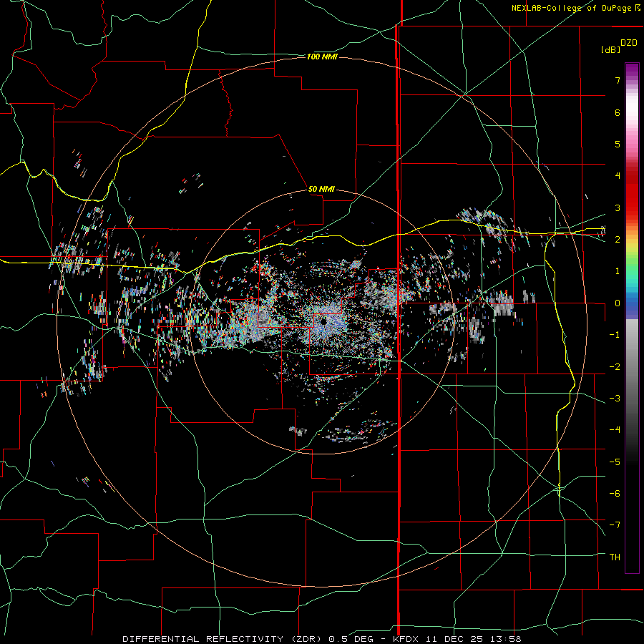Click the -5 value on color scale

(615, 462)
